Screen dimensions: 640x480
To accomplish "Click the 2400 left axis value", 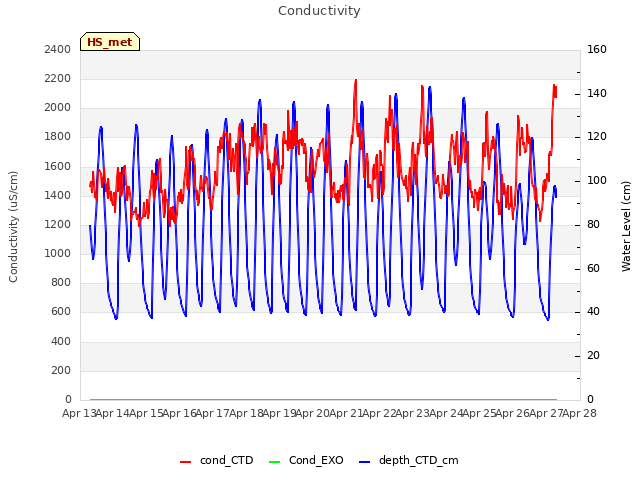I will [58, 49].
